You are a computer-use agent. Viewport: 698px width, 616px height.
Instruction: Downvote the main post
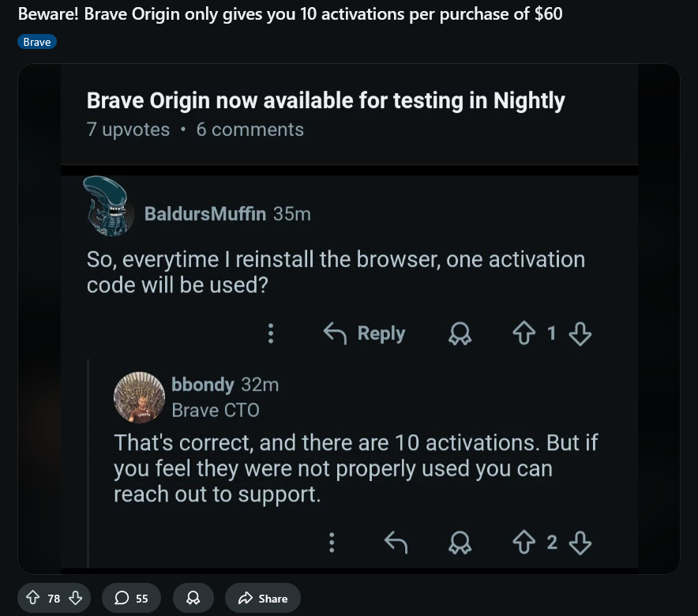[76, 599]
